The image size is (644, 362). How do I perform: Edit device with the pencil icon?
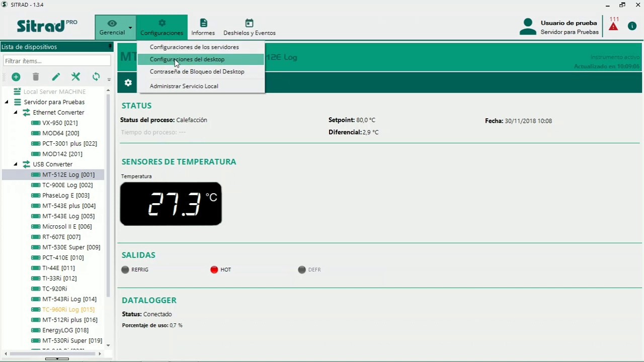(x=56, y=77)
